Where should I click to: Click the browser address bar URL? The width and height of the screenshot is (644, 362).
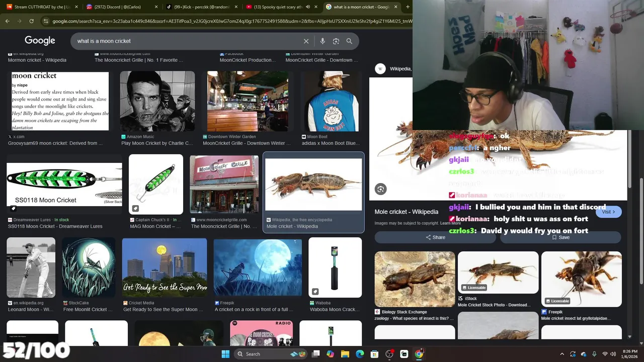(x=231, y=21)
